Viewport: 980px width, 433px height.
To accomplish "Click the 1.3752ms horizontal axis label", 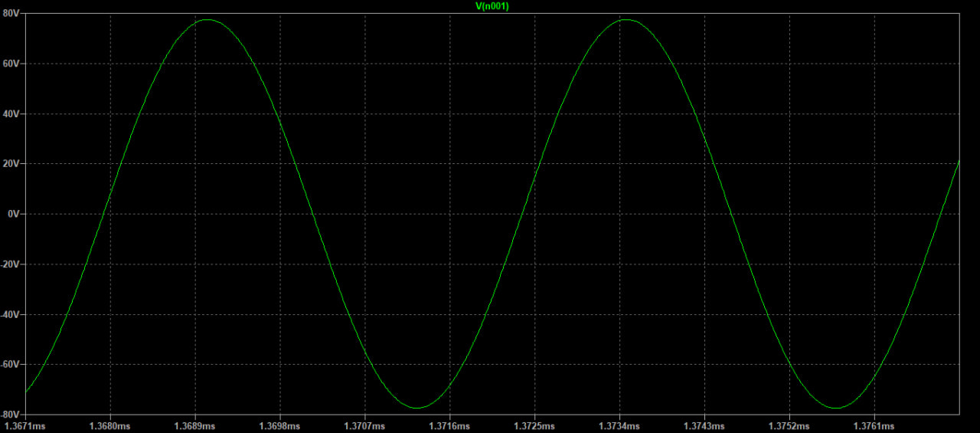I will click(789, 425).
